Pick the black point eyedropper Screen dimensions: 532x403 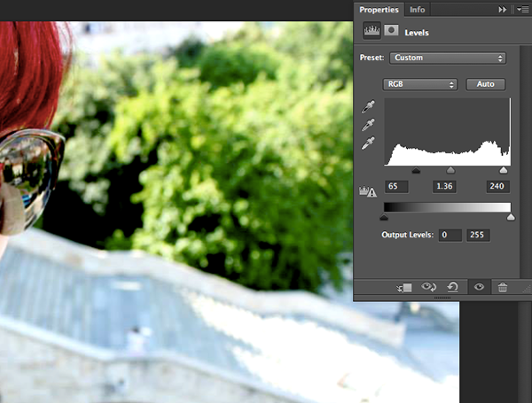[x=369, y=108]
